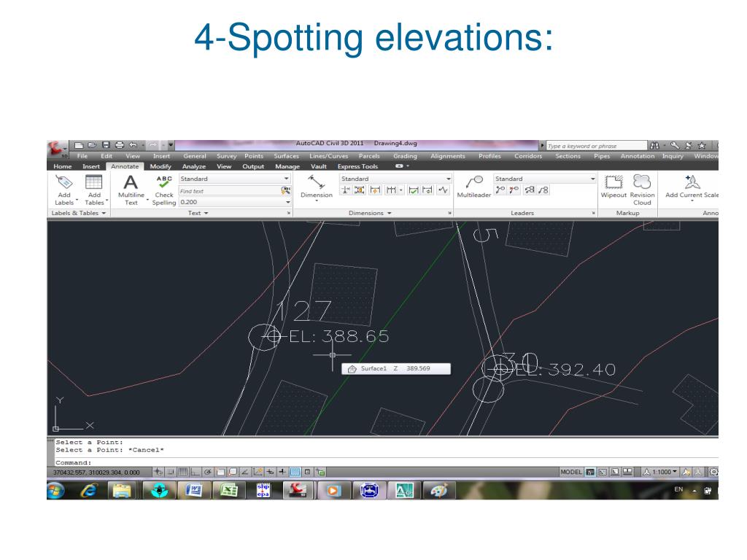
Task: Click the Command line prompt
Action: click(x=73, y=462)
